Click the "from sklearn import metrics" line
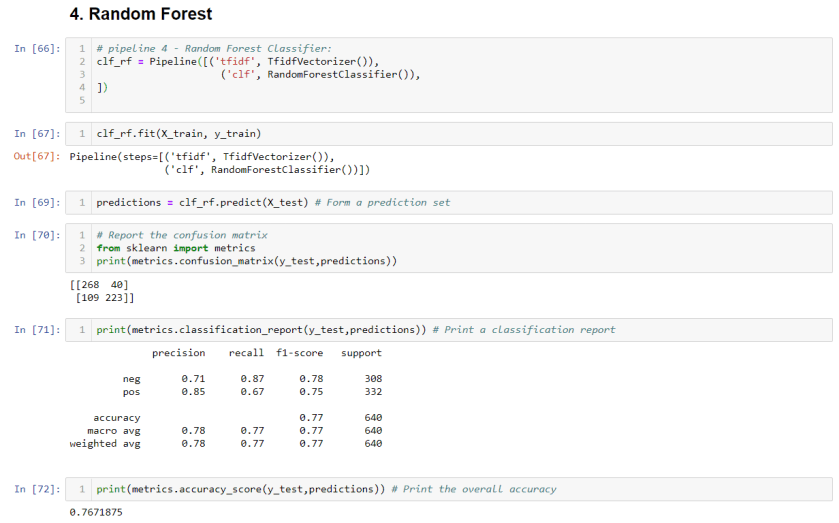The height and width of the screenshot is (523, 839). coord(176,248)
